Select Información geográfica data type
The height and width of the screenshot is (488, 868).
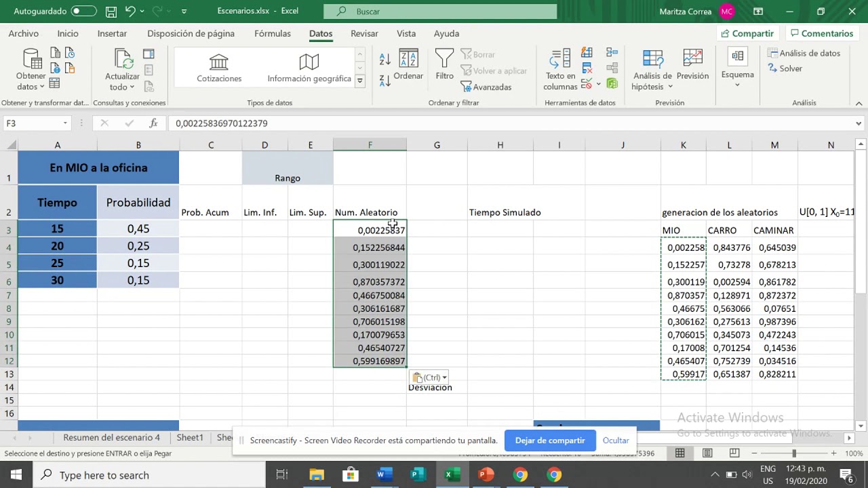coord(309,68)
